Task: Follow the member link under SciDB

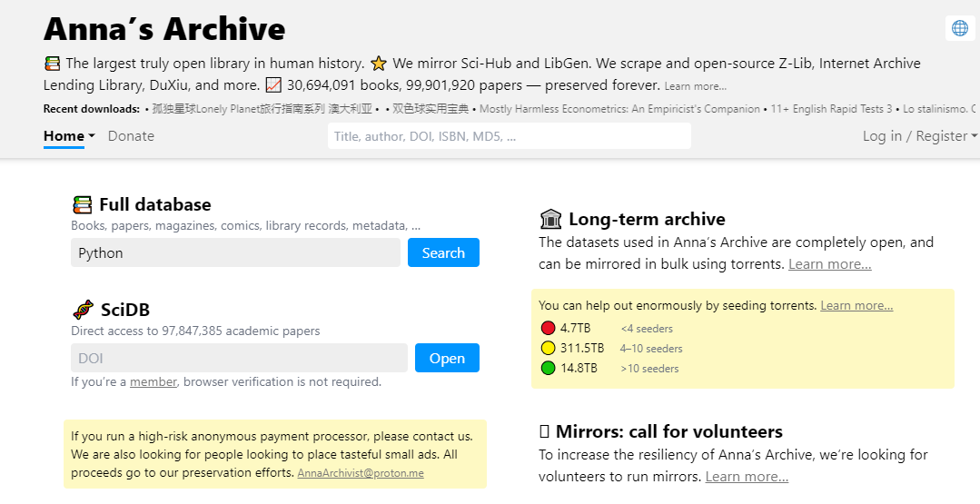Action: click(153, 381)
